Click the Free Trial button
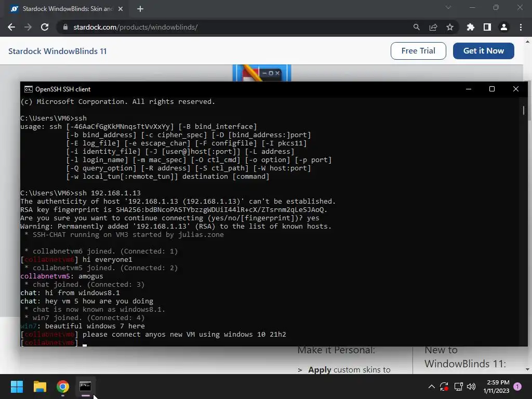The width and height of the screenshot is (532, 399). (418, 51)
